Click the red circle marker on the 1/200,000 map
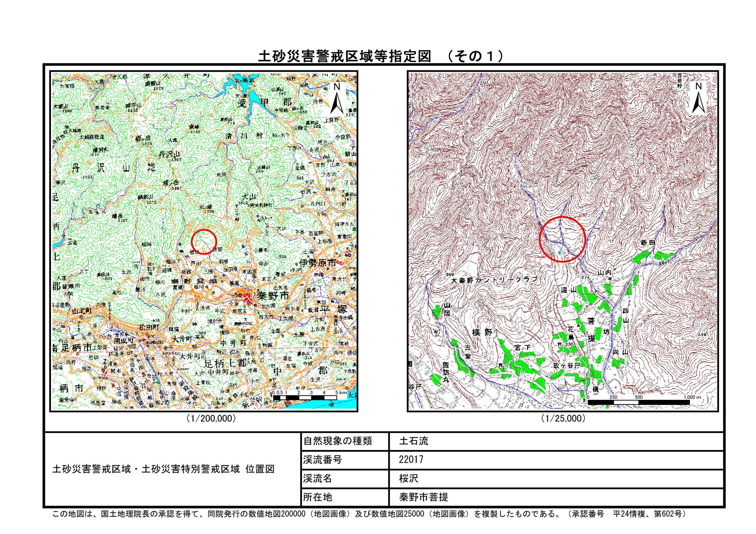The height and width of the screenshot is (534, 756). (x=204, y=242)
